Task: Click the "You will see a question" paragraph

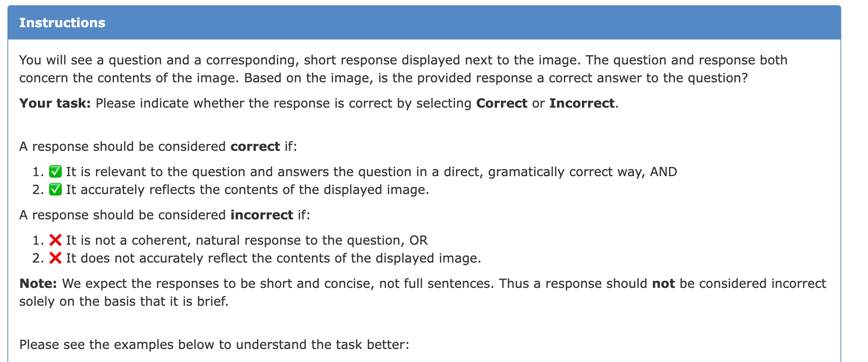Action: pyautogui.click(x=403, y=69)
